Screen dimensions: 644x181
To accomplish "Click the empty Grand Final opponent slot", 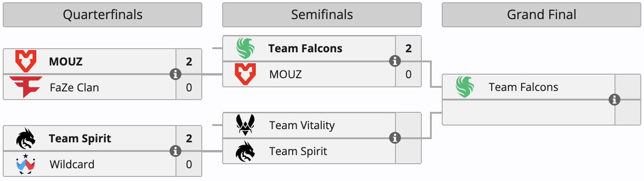I will click(528, 112).
